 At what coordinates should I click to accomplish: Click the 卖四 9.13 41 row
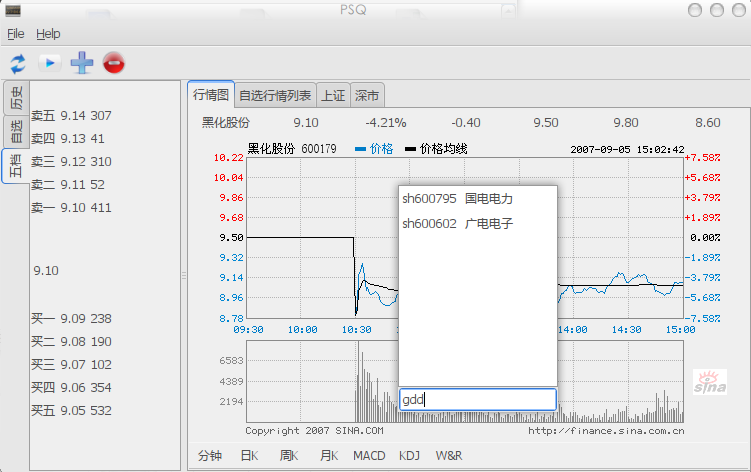click(x=68, y=138)
